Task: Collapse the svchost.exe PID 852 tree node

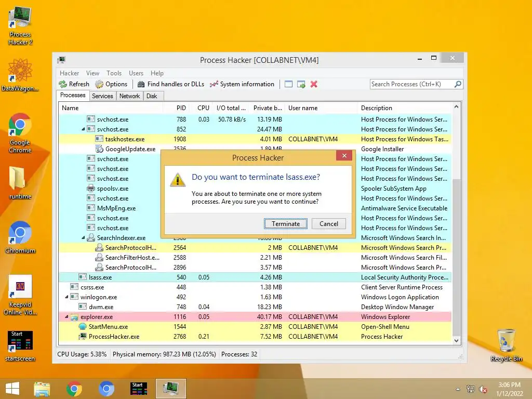Action: [83, 129]
